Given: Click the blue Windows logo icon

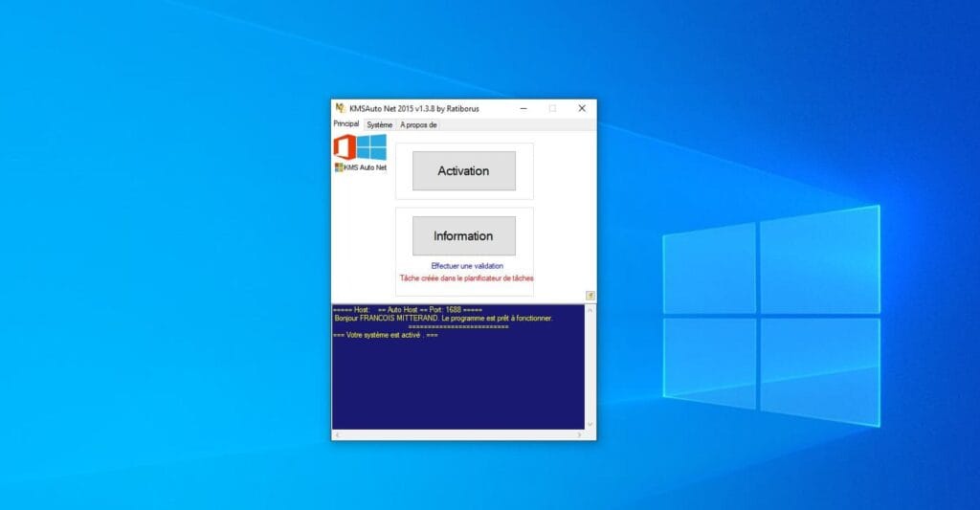Looking at the screenshot, I should click(x=372, y=146).
